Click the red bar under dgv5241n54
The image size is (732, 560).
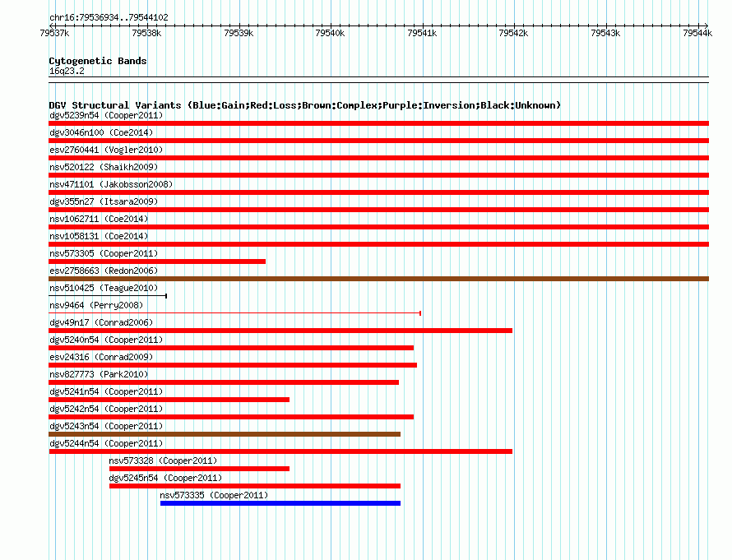coord(169,400)
